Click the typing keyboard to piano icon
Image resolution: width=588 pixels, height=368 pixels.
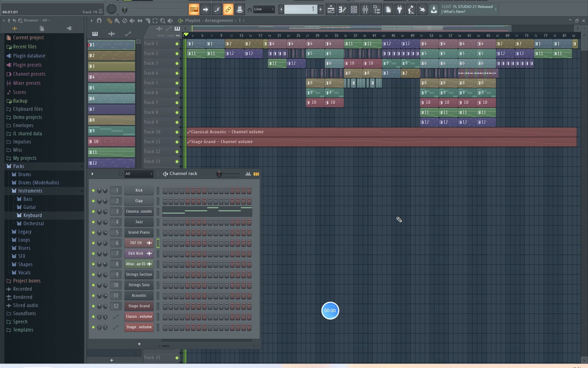click(x=194, y=10)
